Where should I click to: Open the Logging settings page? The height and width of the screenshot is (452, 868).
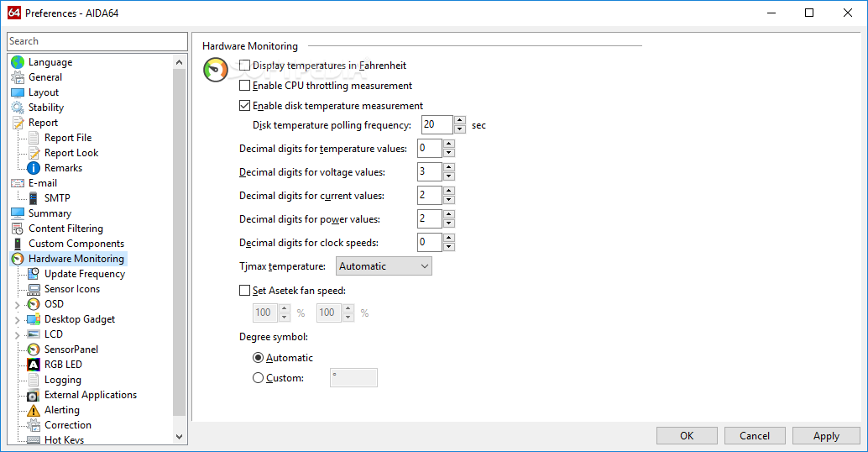(x=63, y=380)
